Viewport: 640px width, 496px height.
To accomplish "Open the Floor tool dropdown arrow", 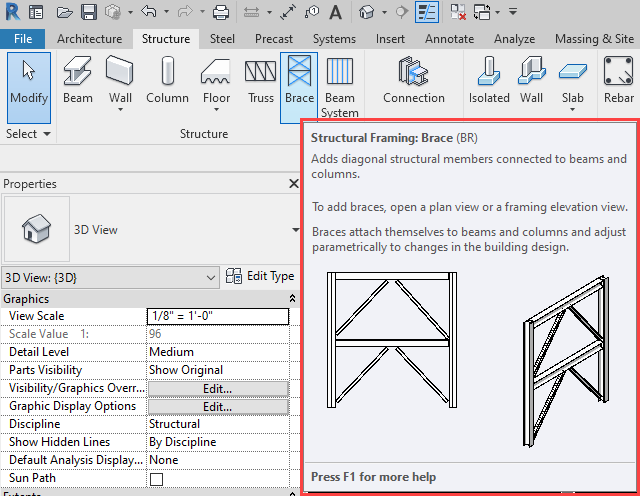I will point(217,110).
